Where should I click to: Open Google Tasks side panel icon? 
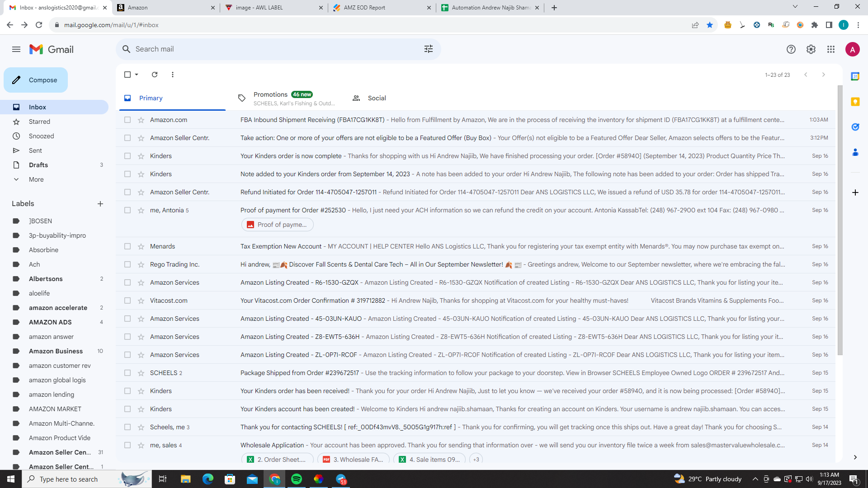(x=855, y=127)
